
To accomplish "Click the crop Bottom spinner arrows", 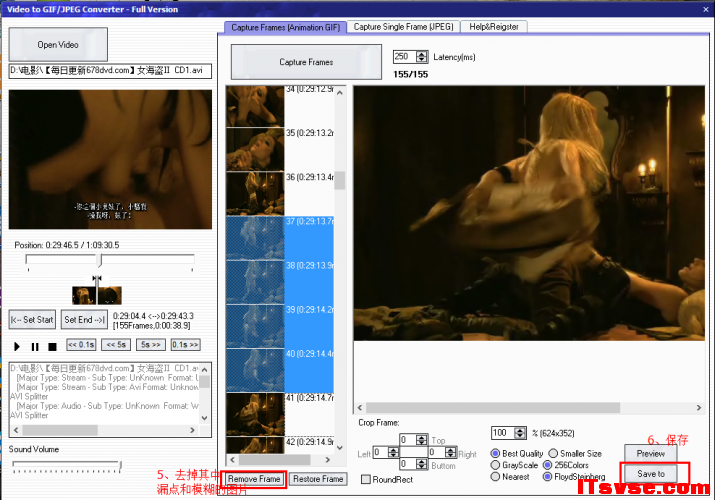I will click(x=422, y=464).
